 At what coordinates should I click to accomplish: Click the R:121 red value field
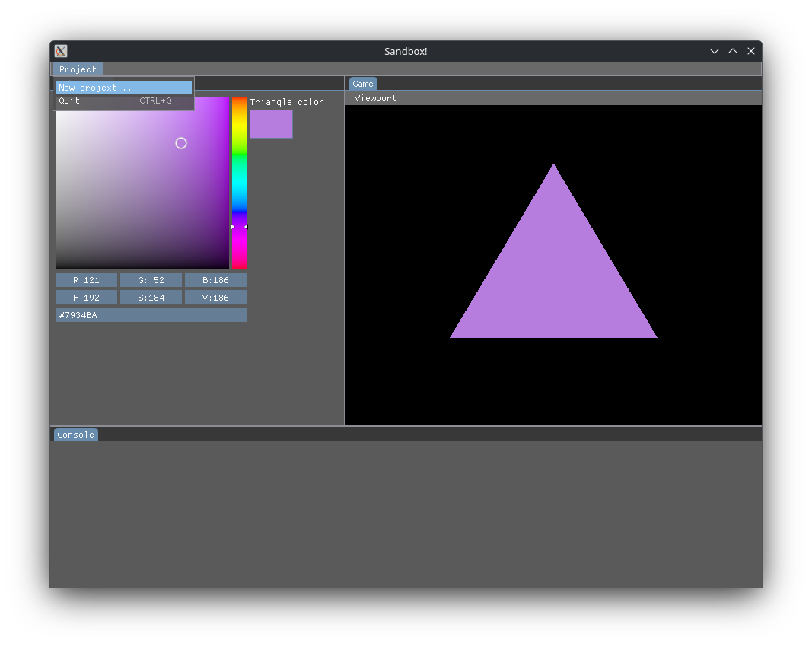(87, 280)
